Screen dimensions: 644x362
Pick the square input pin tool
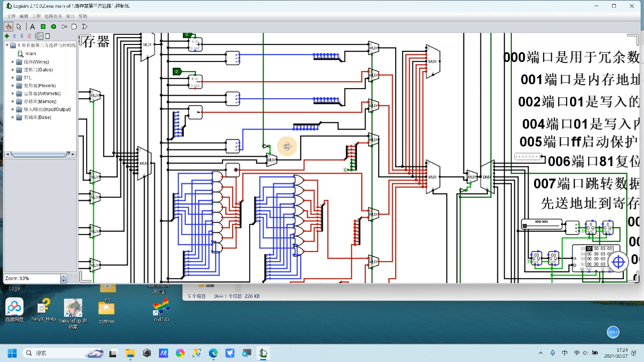[x=43, y=26]
